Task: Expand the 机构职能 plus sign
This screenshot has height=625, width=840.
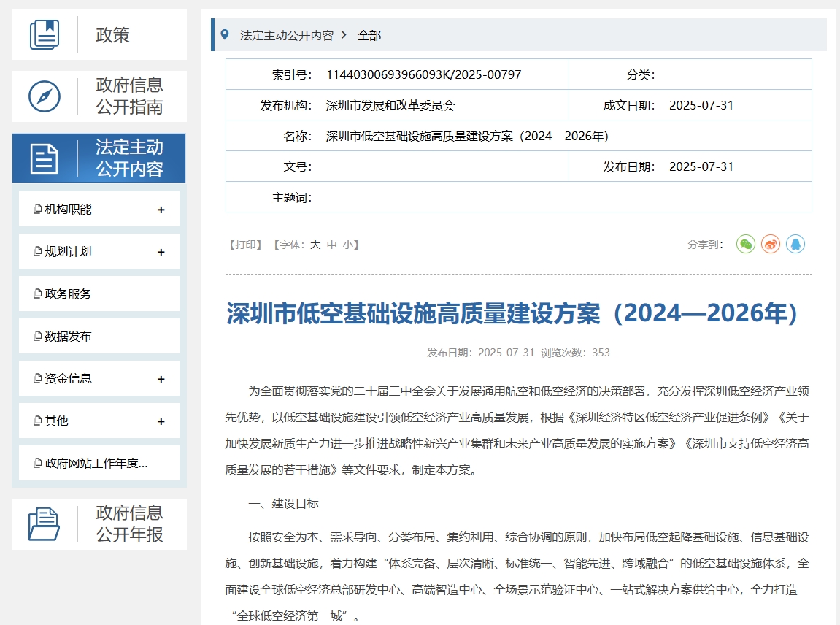Action: point(161,210)
